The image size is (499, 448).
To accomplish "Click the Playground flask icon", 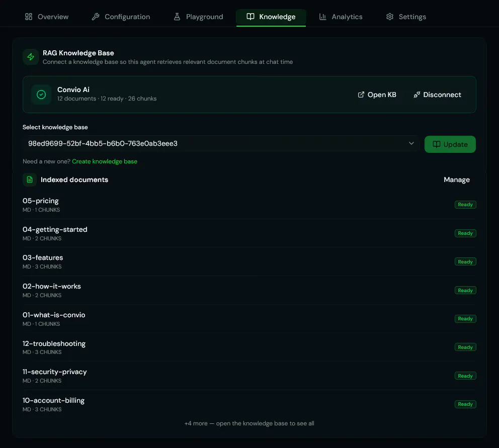I will [x=177, y=17].
